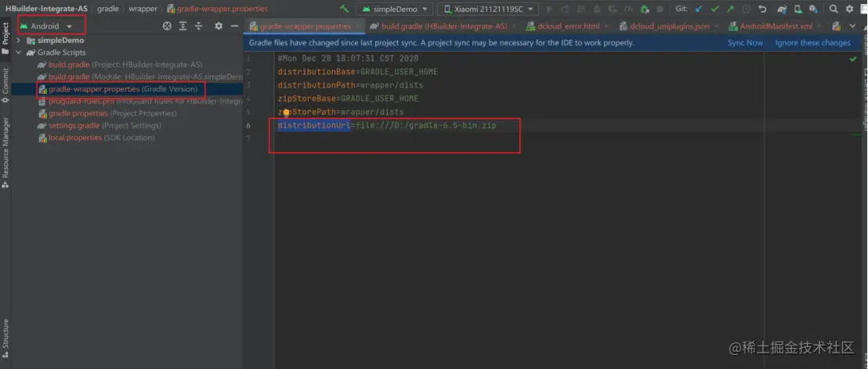Click the Git Rollback undo icon

762,9
